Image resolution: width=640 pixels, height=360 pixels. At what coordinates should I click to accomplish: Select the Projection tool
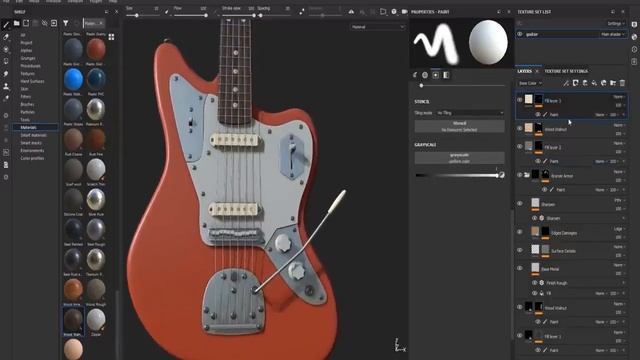[x=6, y=49]
